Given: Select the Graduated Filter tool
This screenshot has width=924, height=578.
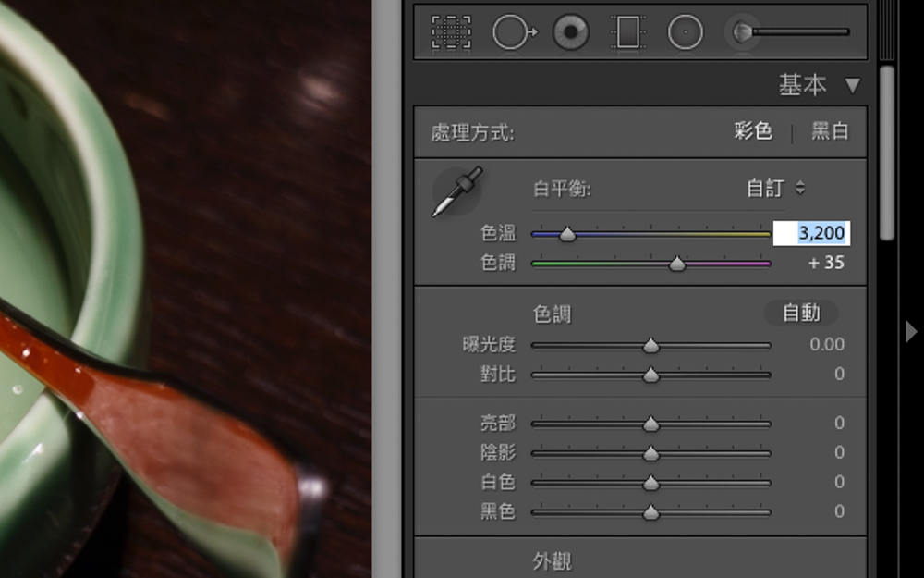Looking at the screenshot, I should coord(628,33).
